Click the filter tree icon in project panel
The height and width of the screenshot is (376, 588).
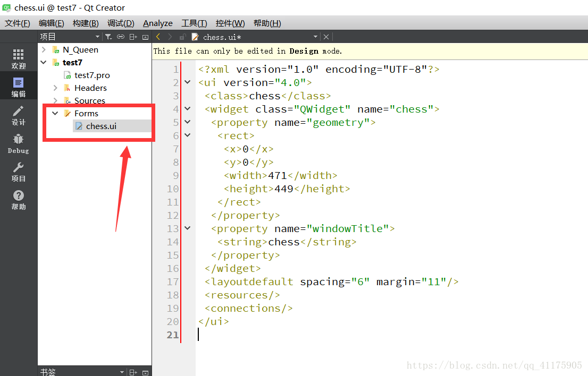point(108,37)
